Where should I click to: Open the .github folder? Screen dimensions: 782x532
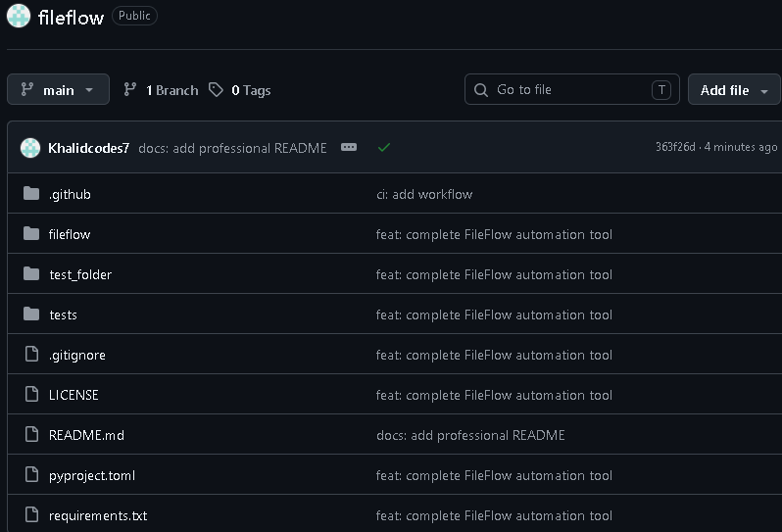(x=70, y=194)
